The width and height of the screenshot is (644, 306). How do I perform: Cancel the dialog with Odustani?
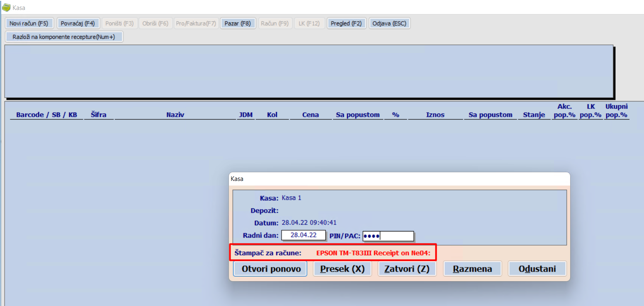(537, 269)
